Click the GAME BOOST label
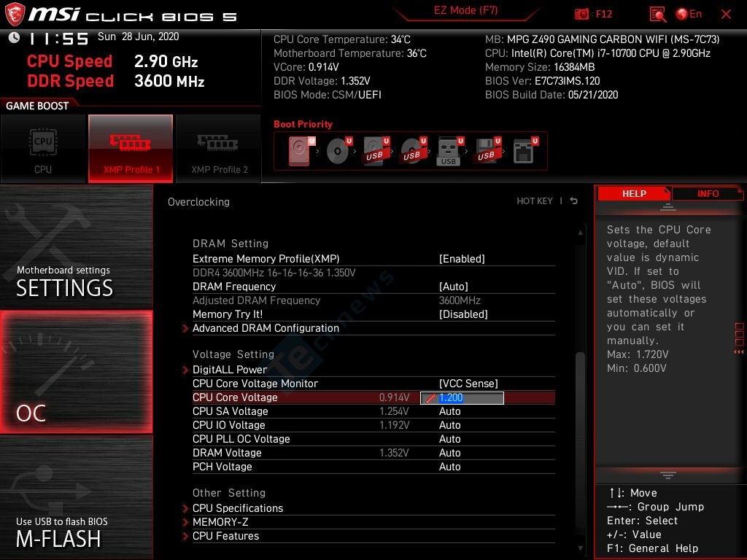 [37, 106]
